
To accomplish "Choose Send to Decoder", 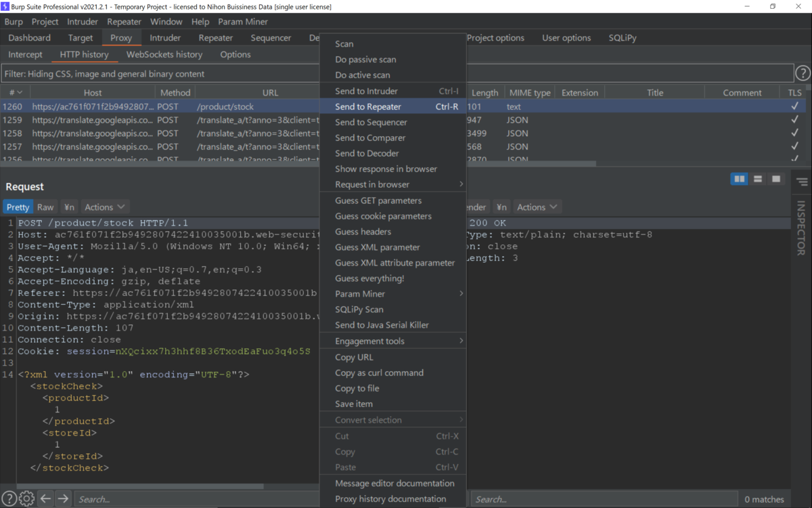I will pyautogui.click(x=392, y=153).
